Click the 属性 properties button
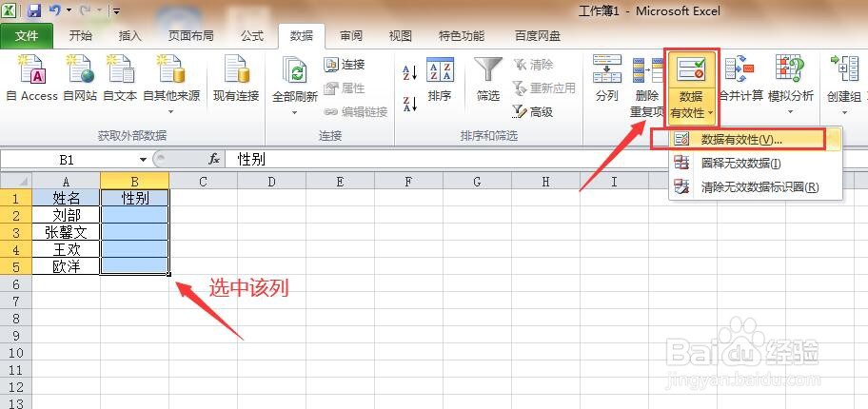This screenshot has height=409, width=868. (345, 88)
